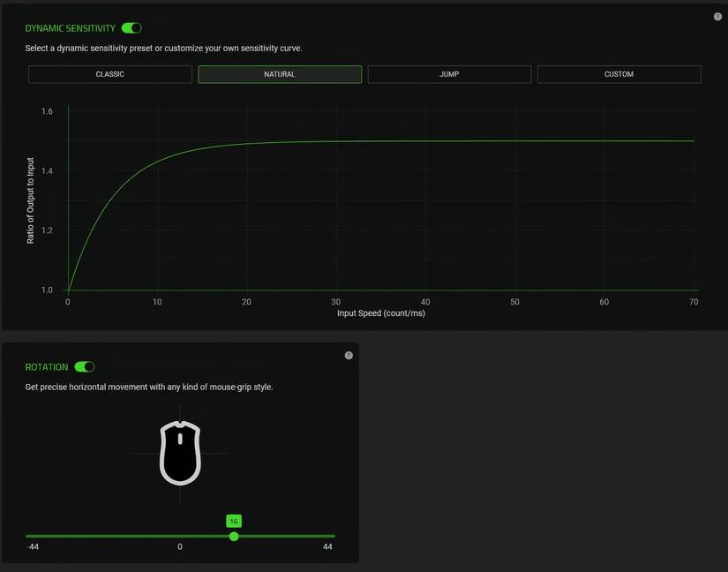Switch to the Jump sensitivity preset
728x572 pixels.
449,74
